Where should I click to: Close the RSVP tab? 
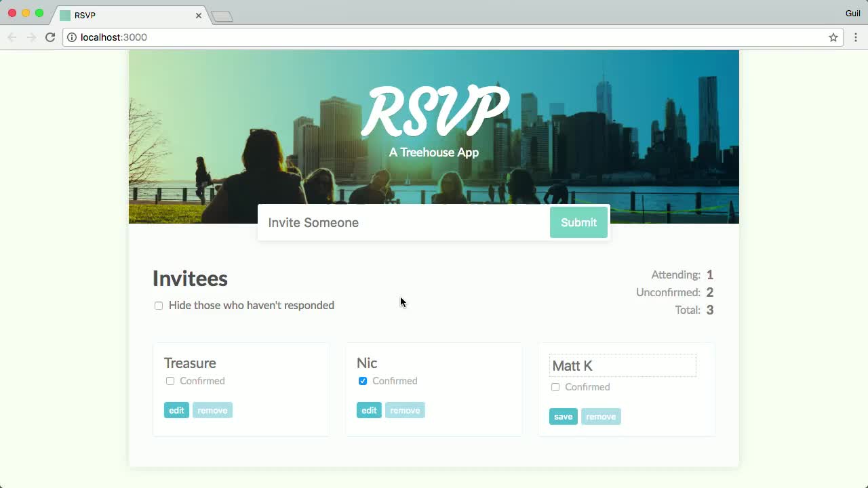coord(199,15)
